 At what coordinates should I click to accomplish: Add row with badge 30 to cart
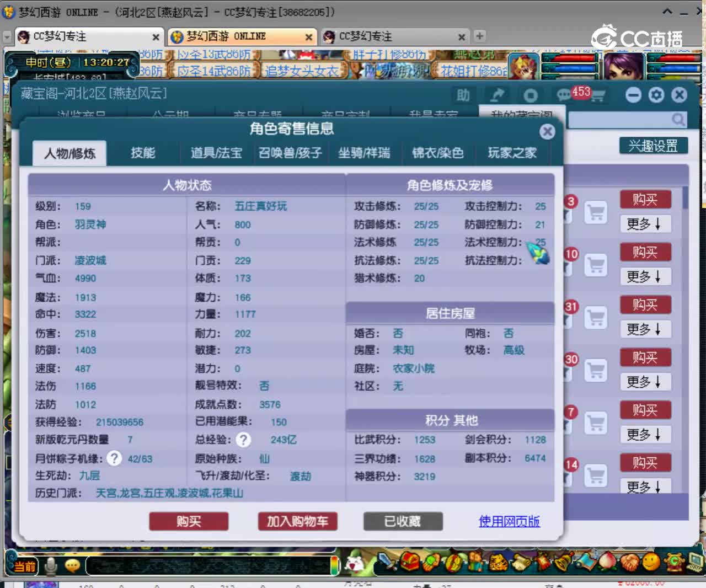click(596, 370)
